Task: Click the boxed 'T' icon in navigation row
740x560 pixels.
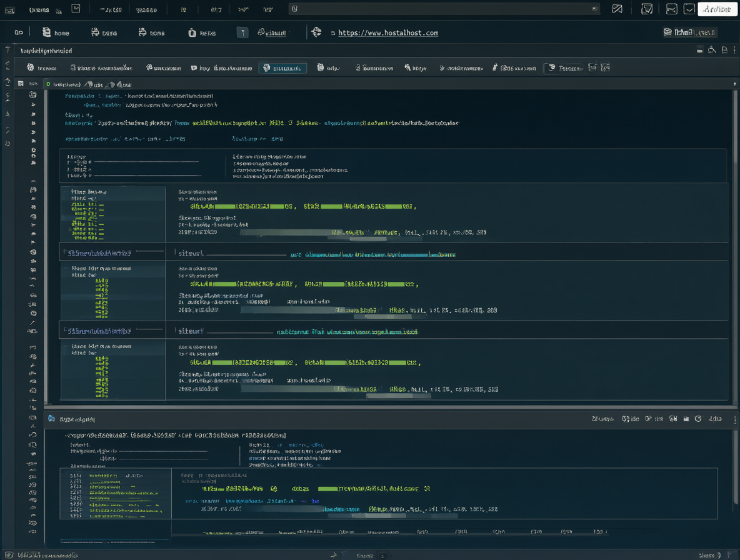Action: point(242,32)
